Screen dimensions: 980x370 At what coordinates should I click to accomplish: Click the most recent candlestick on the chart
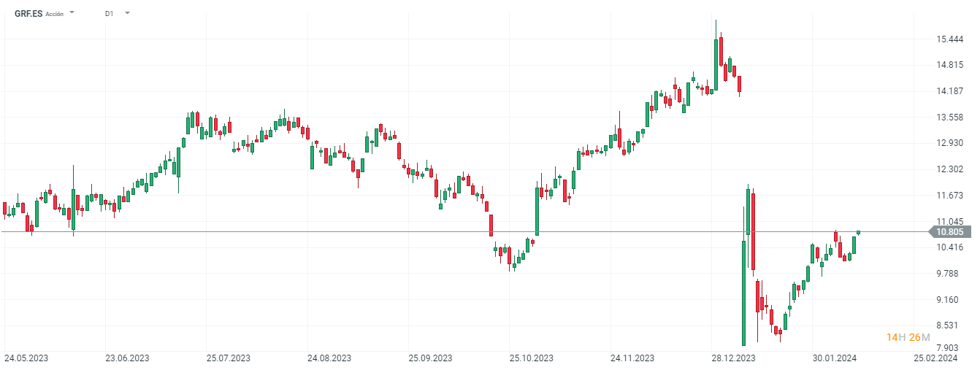coord(859,232)
